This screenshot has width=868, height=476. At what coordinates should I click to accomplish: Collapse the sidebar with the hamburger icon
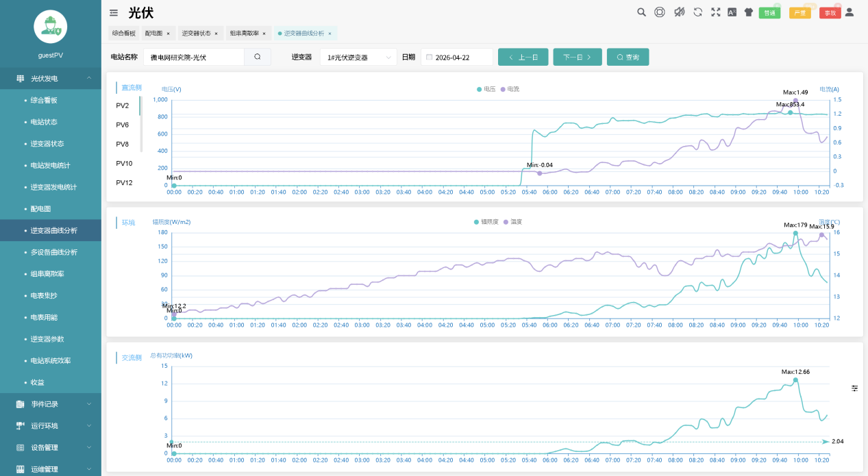coord(114,12)
